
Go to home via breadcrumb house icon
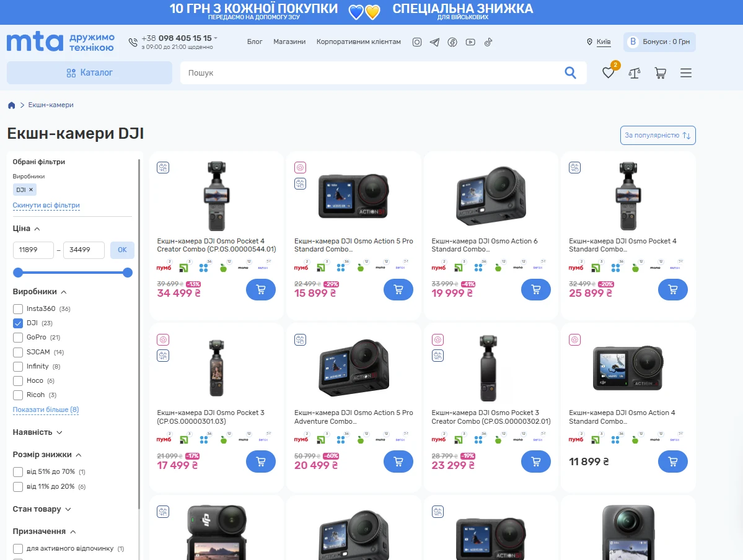click(11, 105)
